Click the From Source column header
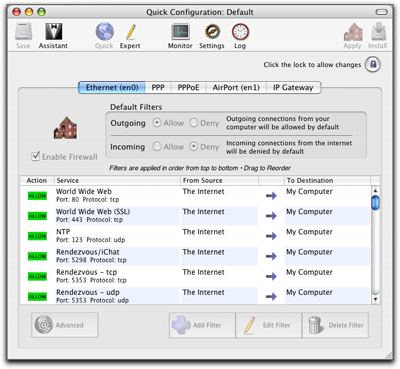400x369 pixels. click(x=220, y=180)
